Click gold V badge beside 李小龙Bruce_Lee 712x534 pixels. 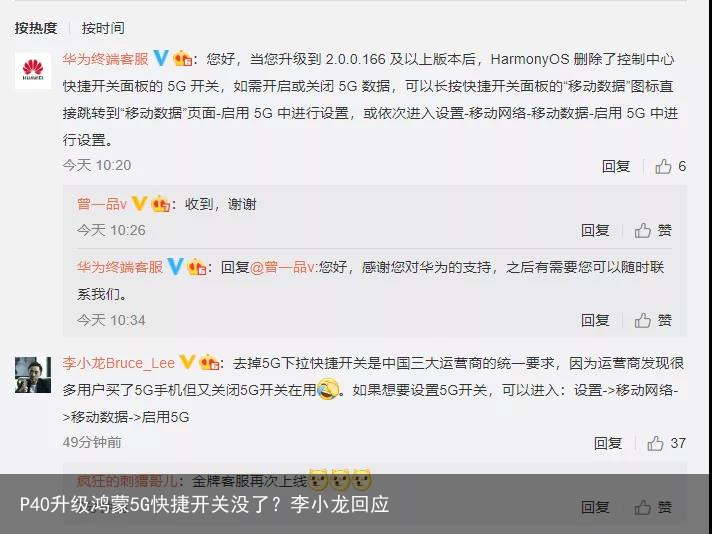coord(187,362)
